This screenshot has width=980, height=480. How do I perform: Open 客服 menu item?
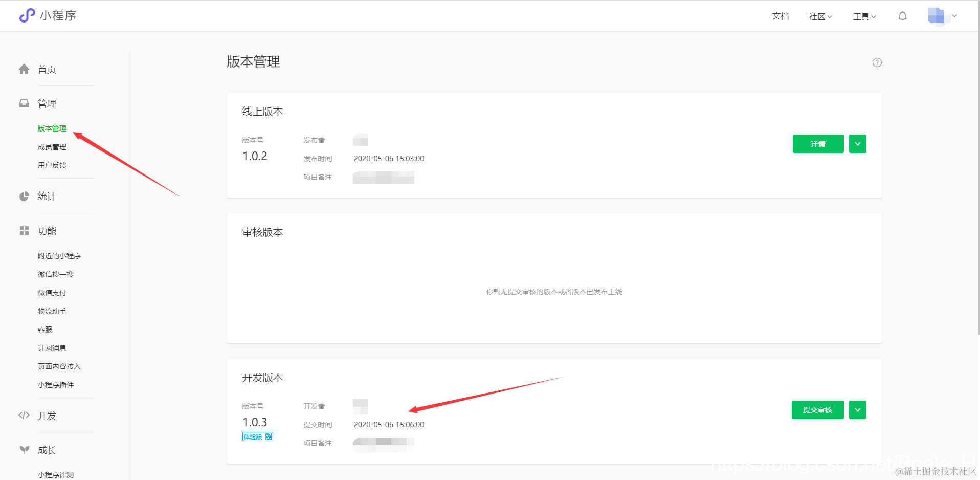pyautogui.click(x=45, y=330)
